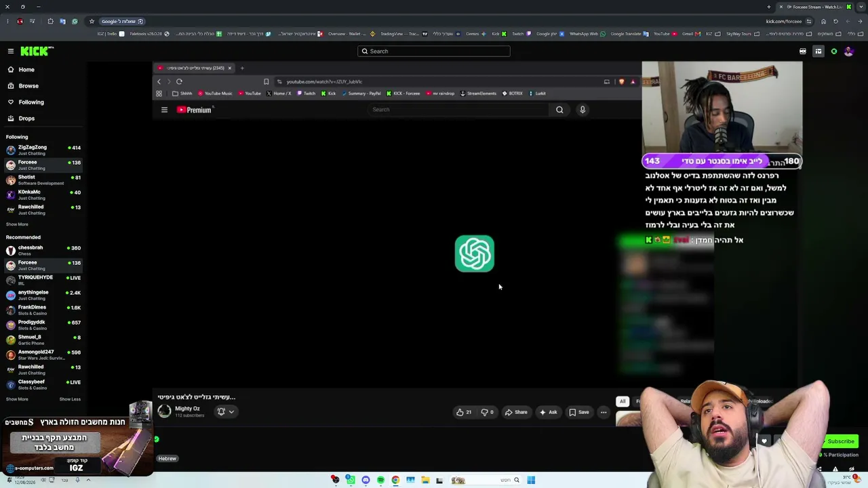Open a new browser tab

click(769, 7)
